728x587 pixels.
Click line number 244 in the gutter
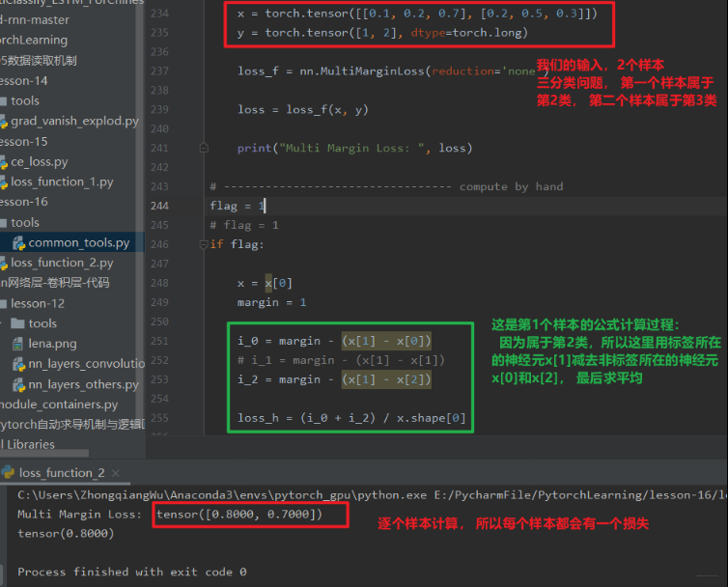pyautogui.click(x=159, y=206)
